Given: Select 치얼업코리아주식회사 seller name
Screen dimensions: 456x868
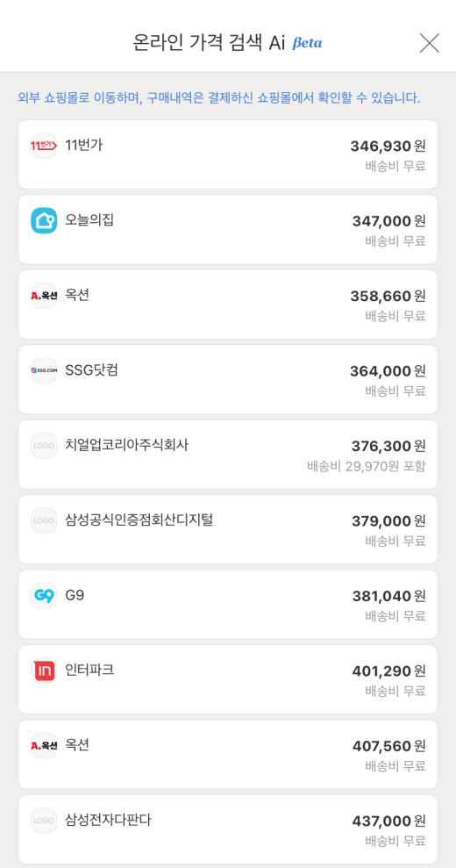Looking at the screenshot, I should 127,444.
